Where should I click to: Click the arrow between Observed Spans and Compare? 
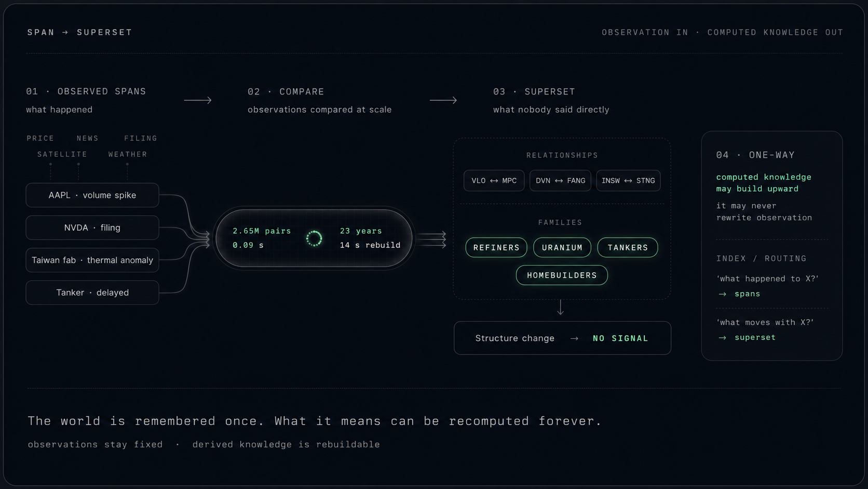click(x=198, y=100)
